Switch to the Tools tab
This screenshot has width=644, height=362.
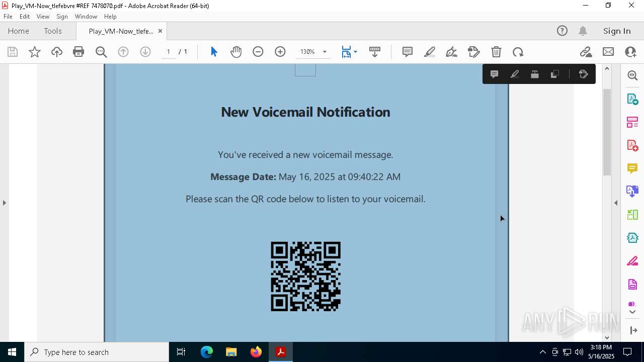tap(53, 31)
